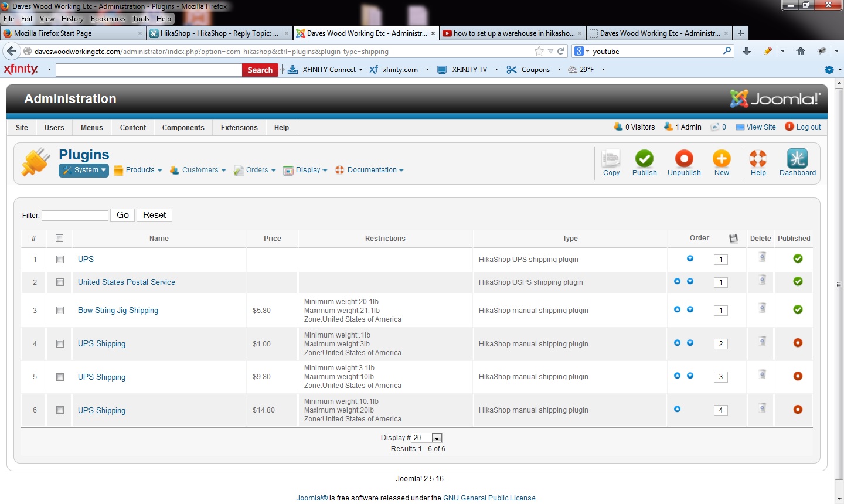The image size is (844, 504).
Task: Delete the $1.00 UPS Shipping row
Action: pos(762,341)
